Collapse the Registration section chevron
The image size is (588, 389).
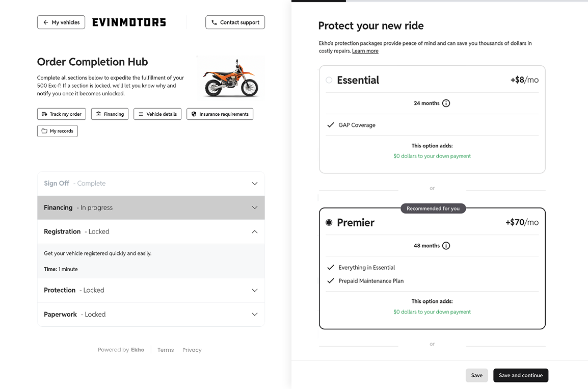pos(255,231)
